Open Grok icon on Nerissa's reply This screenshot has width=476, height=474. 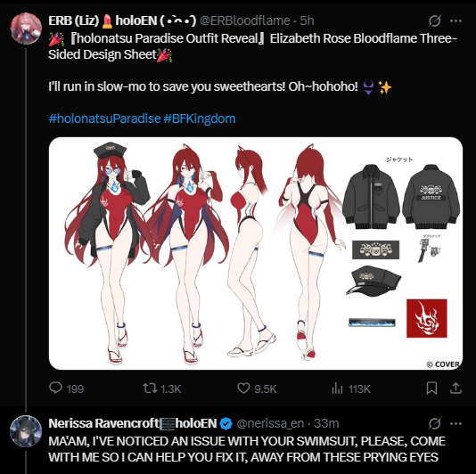434,423
